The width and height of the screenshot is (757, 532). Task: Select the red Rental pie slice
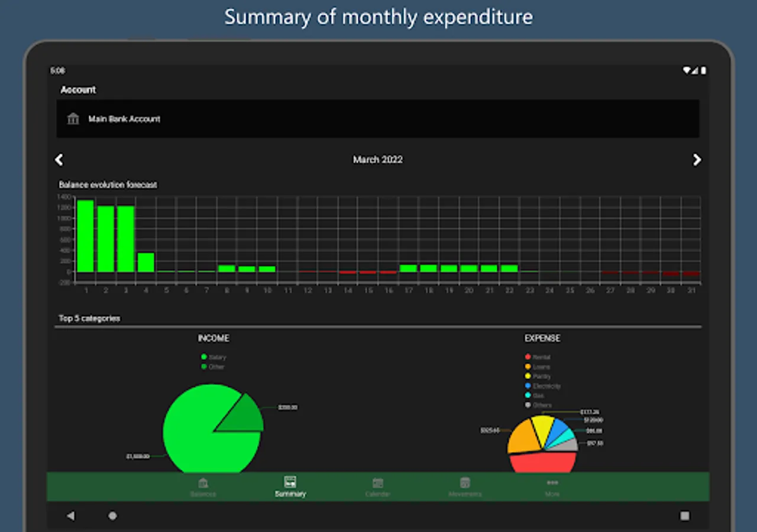pos(543,463)
